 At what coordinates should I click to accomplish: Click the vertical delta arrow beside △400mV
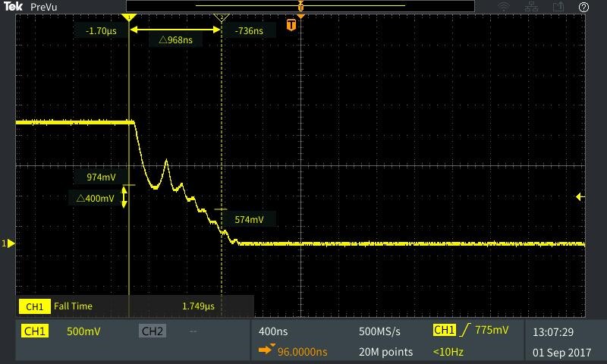[124, 197]
